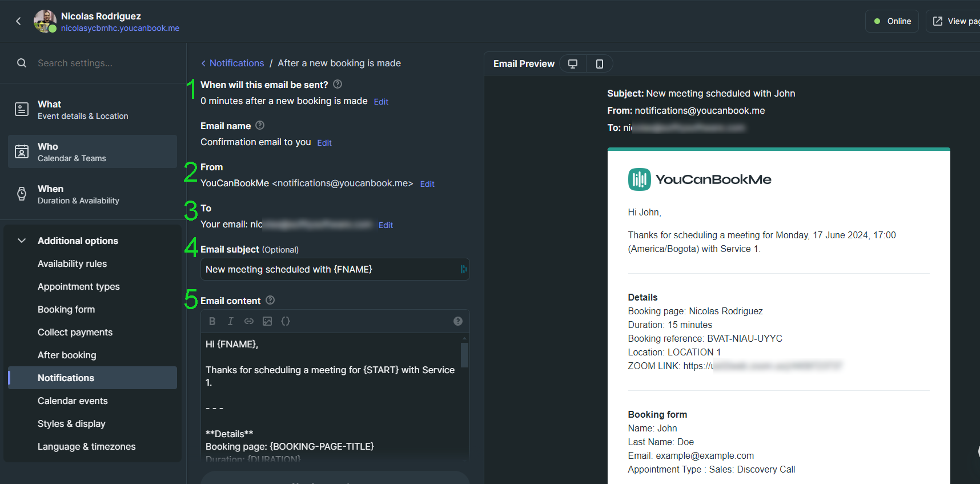980x484 pixels.
Task: Click help icon beside Email name
Action: (x=260, y=125)
